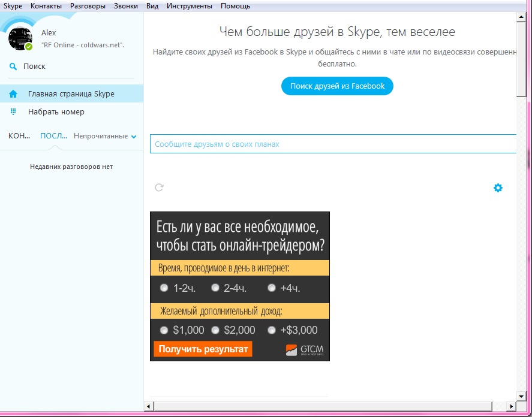Image resolution: width=532 pixels, height=417 pixels.
Task: Select the 1-2ч. radio option
Action: [x=164, y=288]
